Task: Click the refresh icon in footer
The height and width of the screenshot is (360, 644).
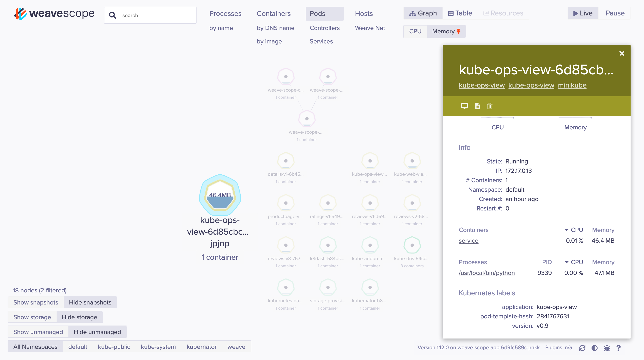Action: click(x=582, y=348)
